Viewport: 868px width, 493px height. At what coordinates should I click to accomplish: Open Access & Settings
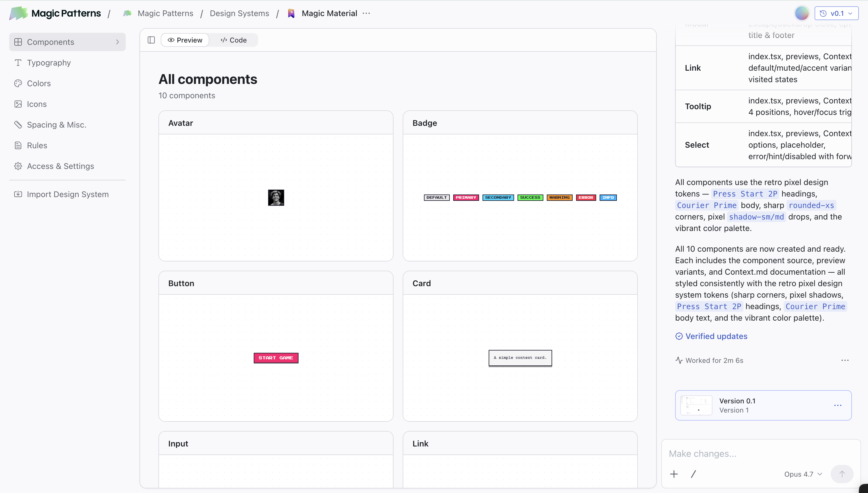coord(67,166)
